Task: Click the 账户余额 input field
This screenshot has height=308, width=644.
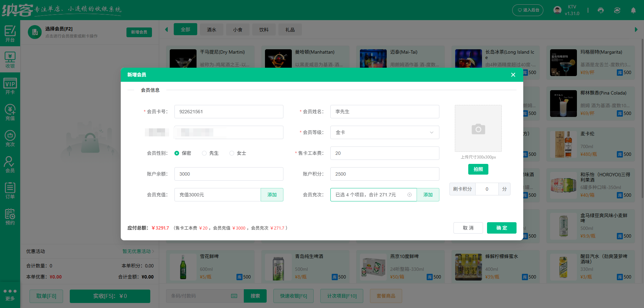Action: [x=228, y=174]
